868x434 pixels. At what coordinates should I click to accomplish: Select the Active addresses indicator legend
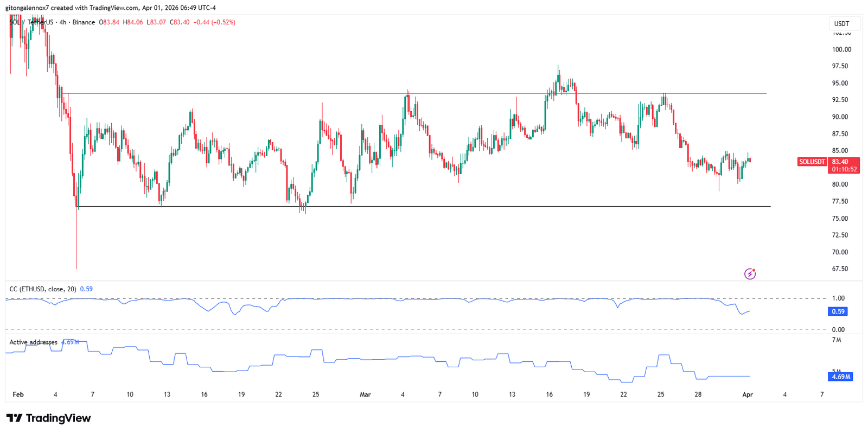[x=33, y=342]
